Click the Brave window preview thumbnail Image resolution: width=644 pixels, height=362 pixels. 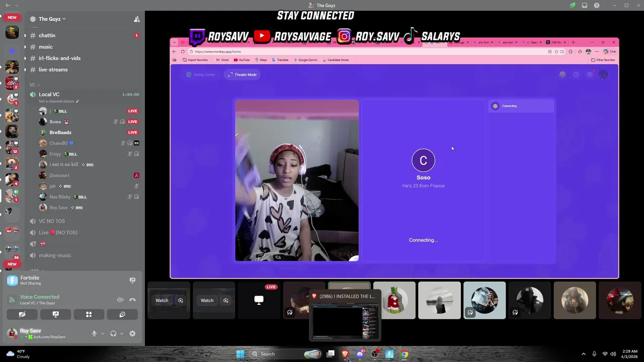click(x=345, y=322)
